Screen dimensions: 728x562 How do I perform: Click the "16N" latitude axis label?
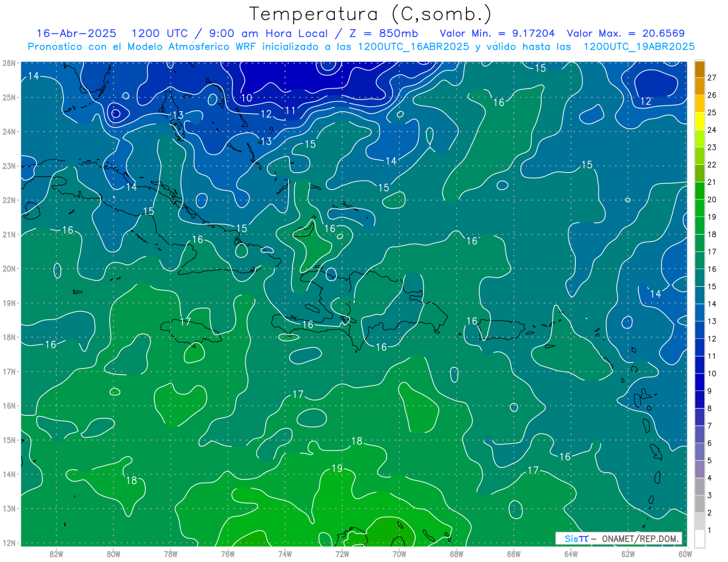8,406
